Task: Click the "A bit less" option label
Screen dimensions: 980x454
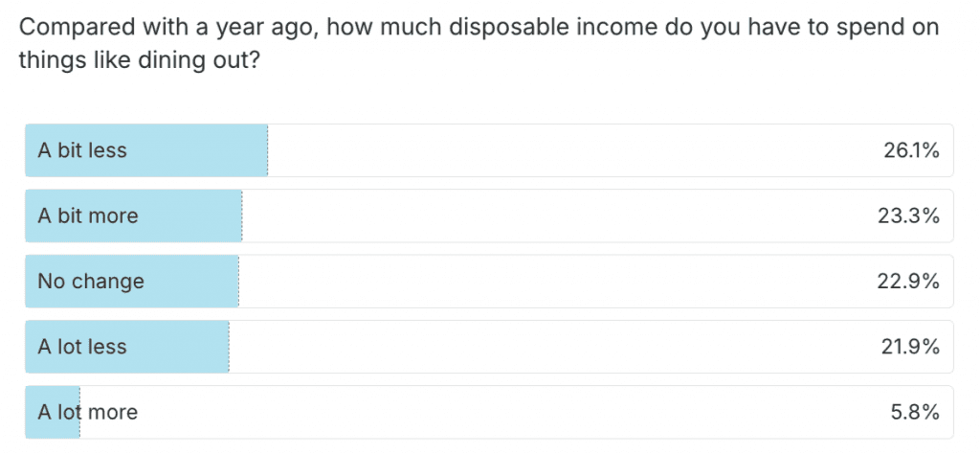Action: [x=82, y=150]
